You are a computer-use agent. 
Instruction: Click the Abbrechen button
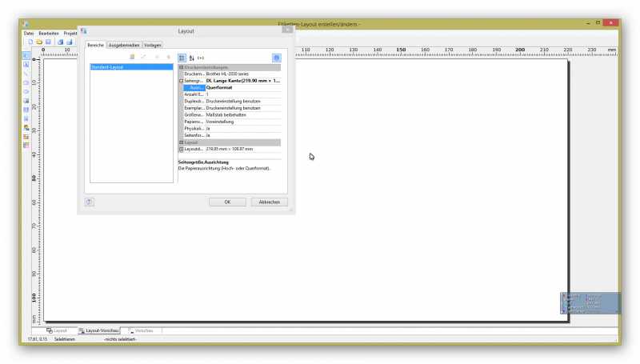269,202
